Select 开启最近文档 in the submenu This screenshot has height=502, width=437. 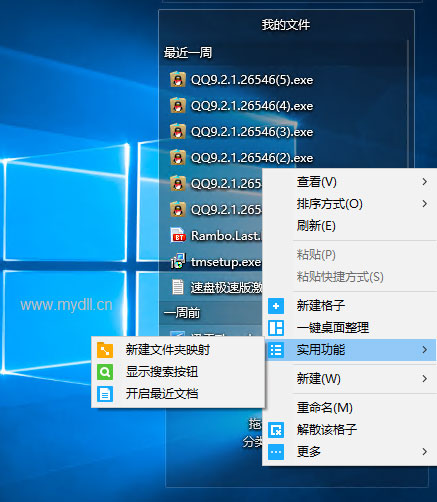(178, 394)
